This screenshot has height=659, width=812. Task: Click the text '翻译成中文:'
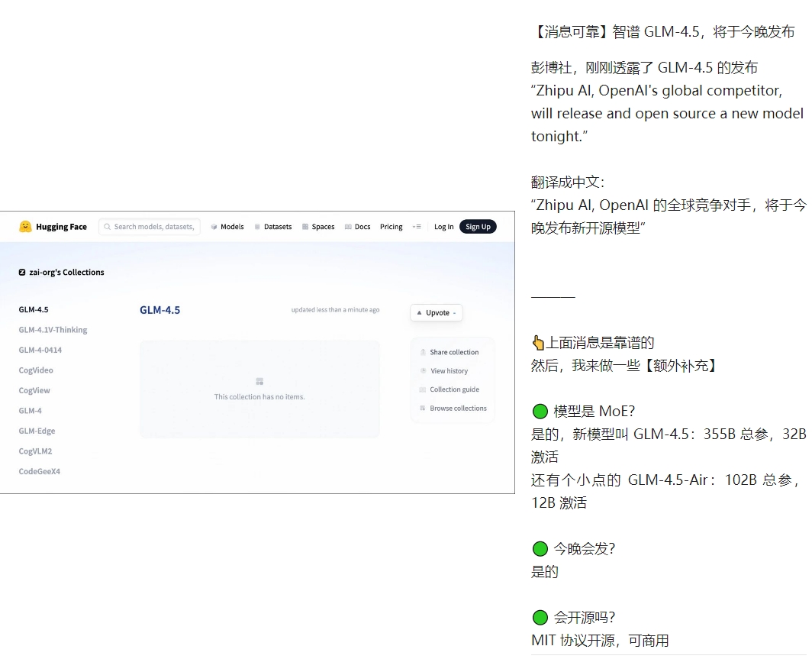click(568, 183)
